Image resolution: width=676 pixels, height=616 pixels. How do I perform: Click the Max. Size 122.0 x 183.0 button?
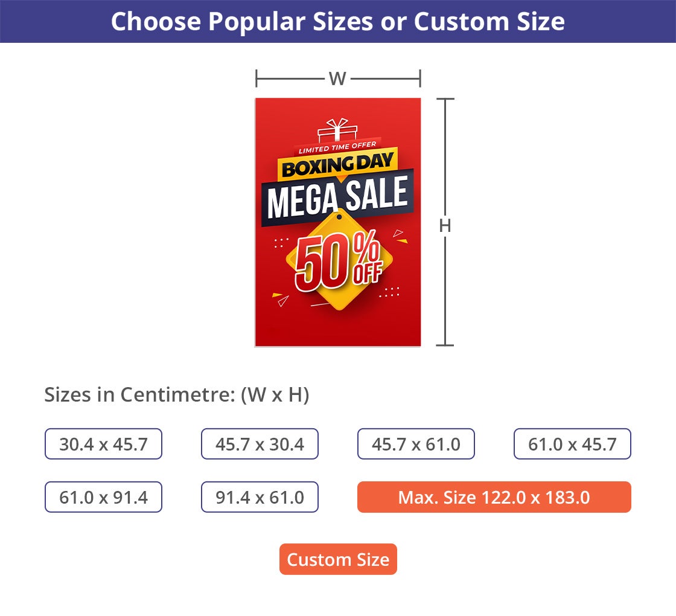pyautogui.click(x=494, y=497)
